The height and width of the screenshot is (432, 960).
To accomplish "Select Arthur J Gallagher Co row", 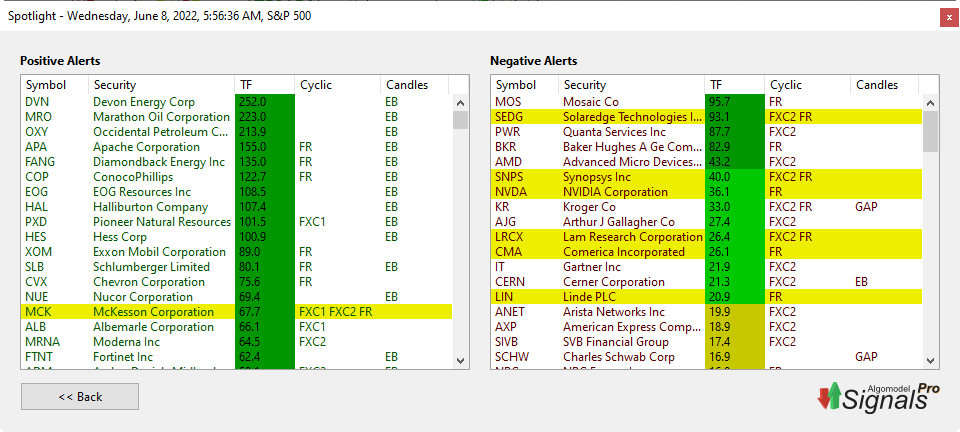I will click(707, 222).
